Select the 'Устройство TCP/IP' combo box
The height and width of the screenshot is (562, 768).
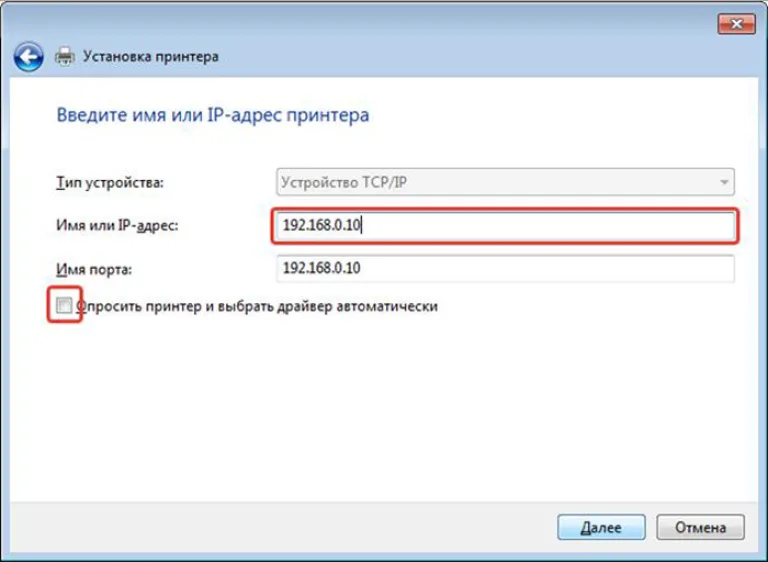pos(505,182)
